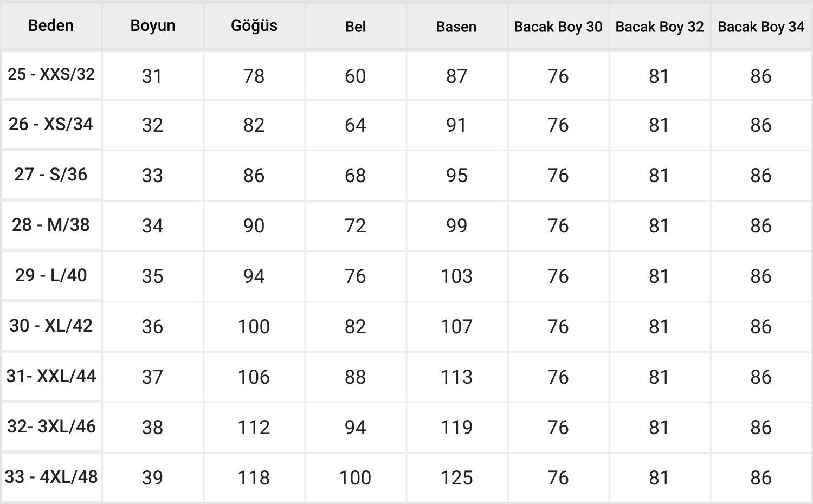
Task: Click the Bacak Boy 32 header
Action: (x=660, y=27)
